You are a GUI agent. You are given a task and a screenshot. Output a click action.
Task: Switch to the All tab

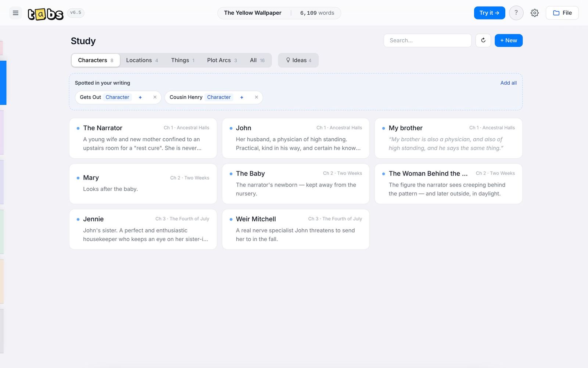tap(257, 60)
